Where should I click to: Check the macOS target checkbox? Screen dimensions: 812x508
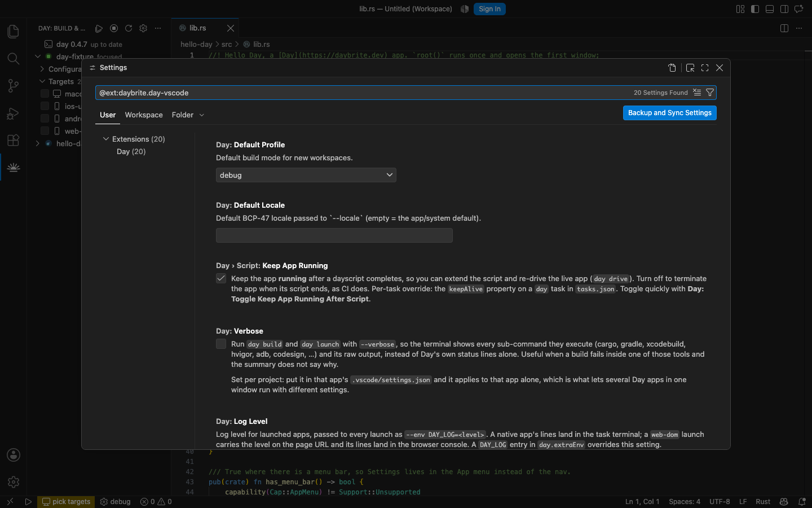click(45, 94)
